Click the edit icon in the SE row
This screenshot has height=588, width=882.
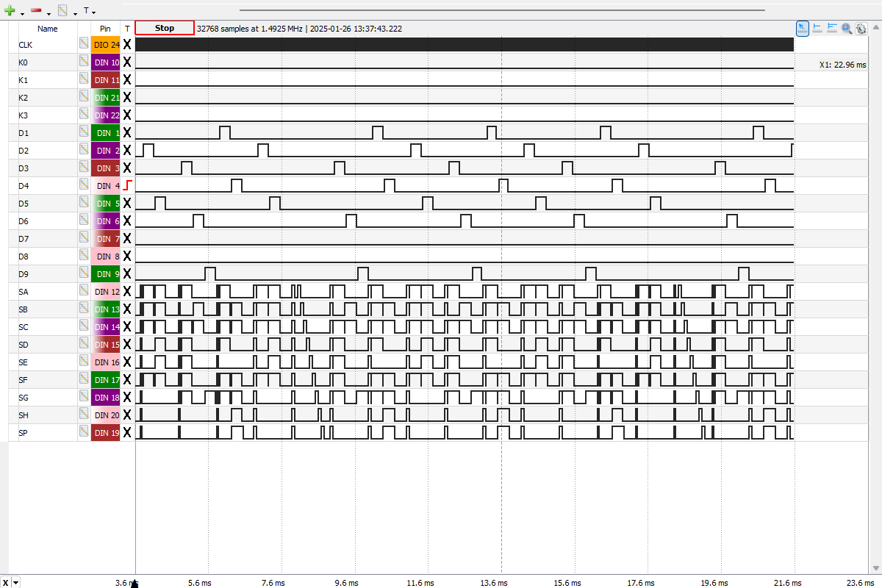click(85, 362)
